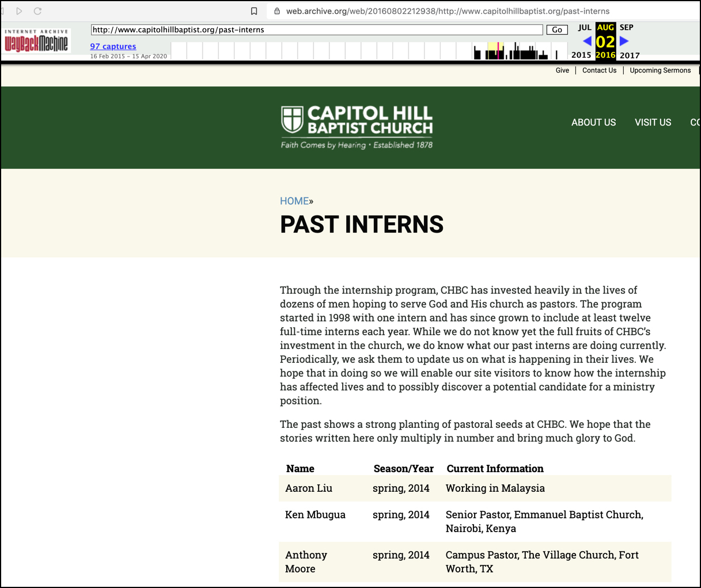Viewport: 701px width, 588px height.
Task: Click the Faith Comes by Hearing tagline
Action: coord(357,145)
